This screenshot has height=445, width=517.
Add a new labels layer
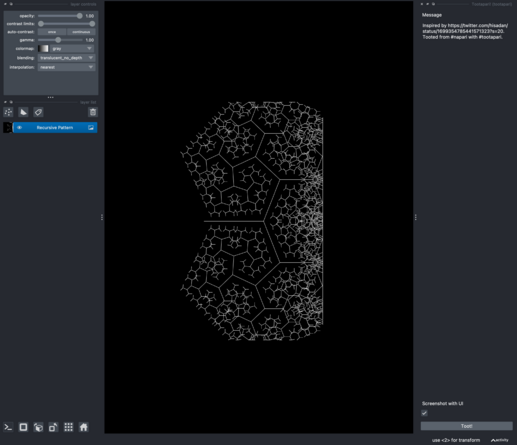click(x=38, y=112)
